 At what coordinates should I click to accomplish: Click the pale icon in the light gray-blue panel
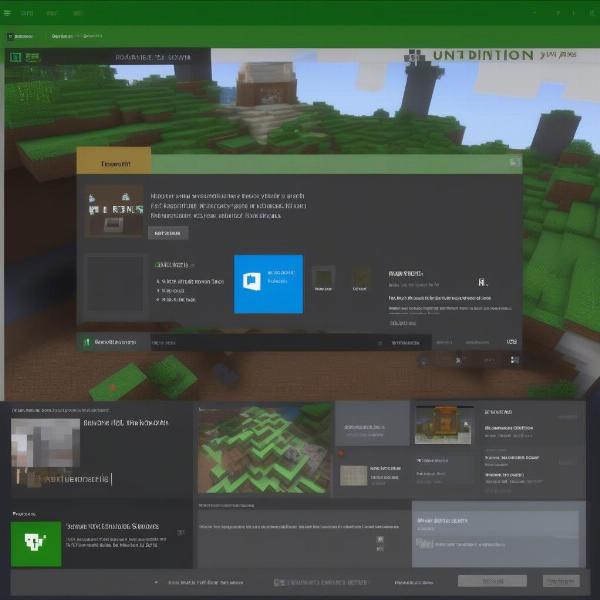(x=424, y=543)
